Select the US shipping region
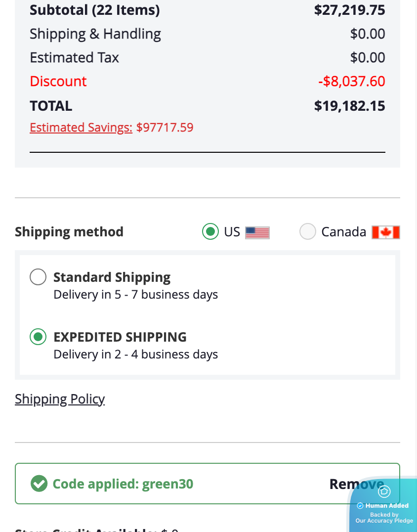Screen dimensions: 417x532 210,231
